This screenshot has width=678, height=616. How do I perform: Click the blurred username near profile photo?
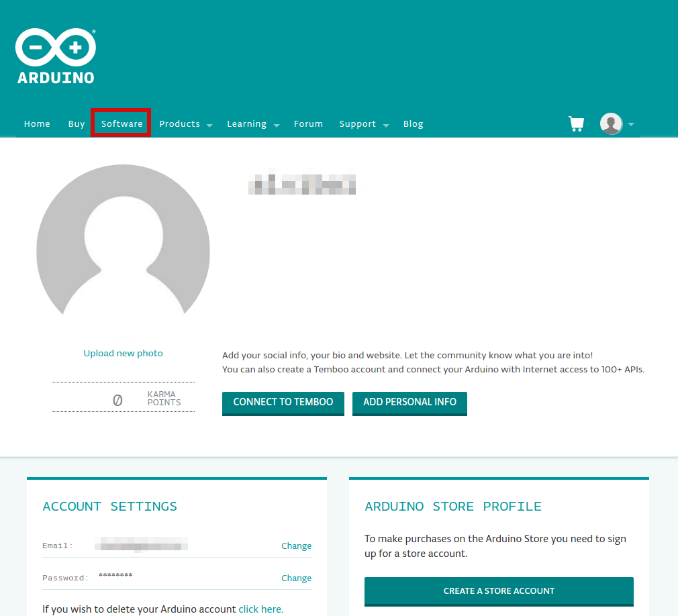point(302,182)
